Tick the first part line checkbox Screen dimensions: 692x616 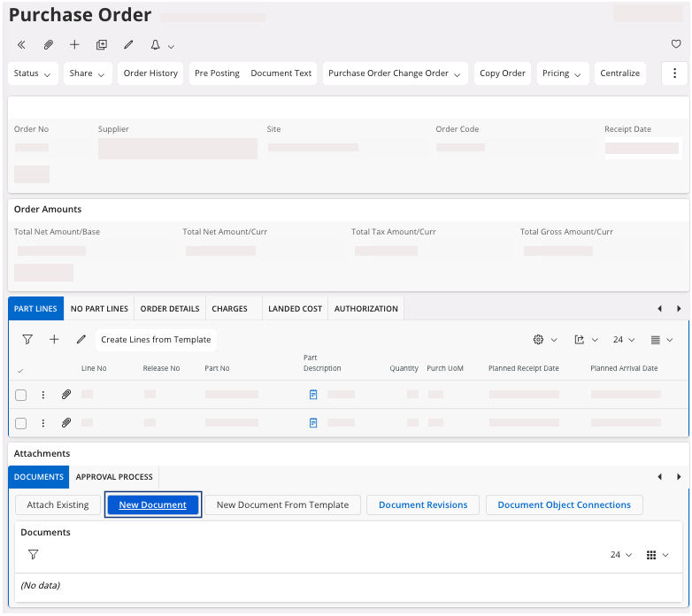[x=21, y=395]
